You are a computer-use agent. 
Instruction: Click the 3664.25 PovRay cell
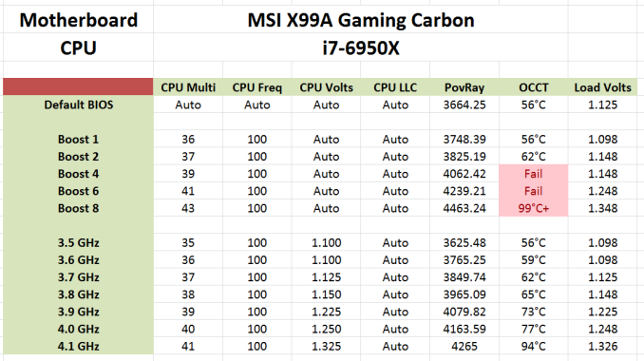[464, 104]
